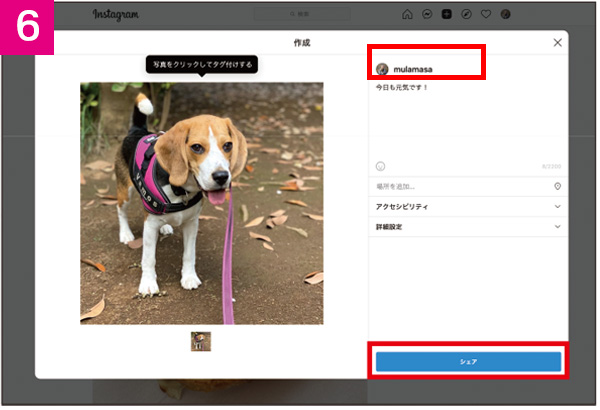This screenshot has height=410, width=600.
Task: Open the emoji picker under caption
Action: 380,165
